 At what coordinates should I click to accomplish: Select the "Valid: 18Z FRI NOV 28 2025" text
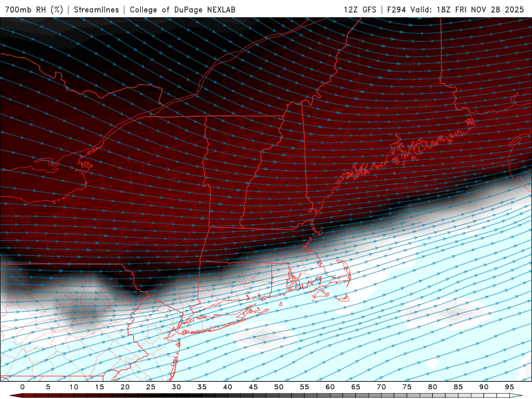click(x=467, y=9)
